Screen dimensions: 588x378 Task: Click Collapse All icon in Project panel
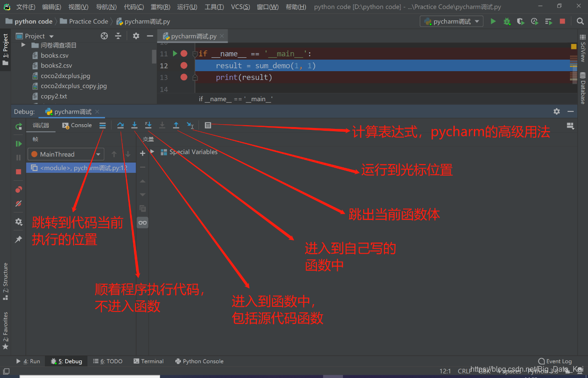[118, 36]
